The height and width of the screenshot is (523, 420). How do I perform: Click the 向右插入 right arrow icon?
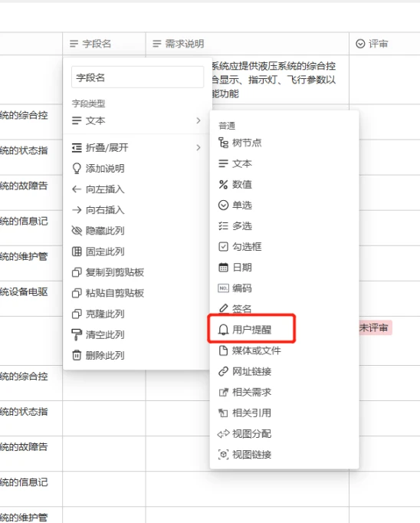point(77,210)
